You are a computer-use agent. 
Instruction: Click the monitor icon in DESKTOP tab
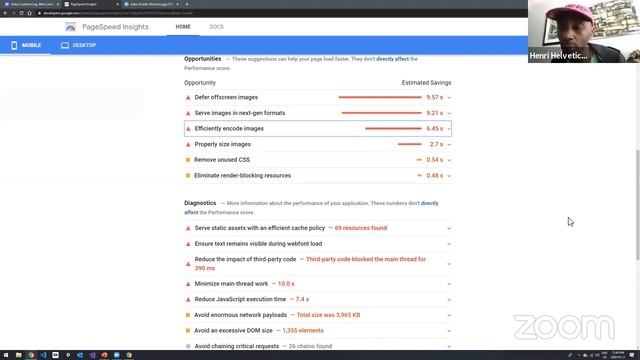click(65, 45)
